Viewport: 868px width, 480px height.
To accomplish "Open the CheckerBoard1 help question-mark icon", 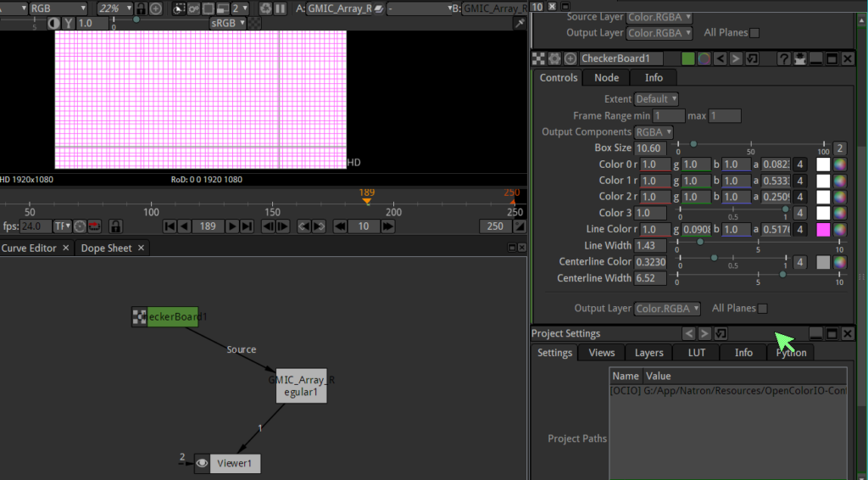I will [x=783, y=59].
